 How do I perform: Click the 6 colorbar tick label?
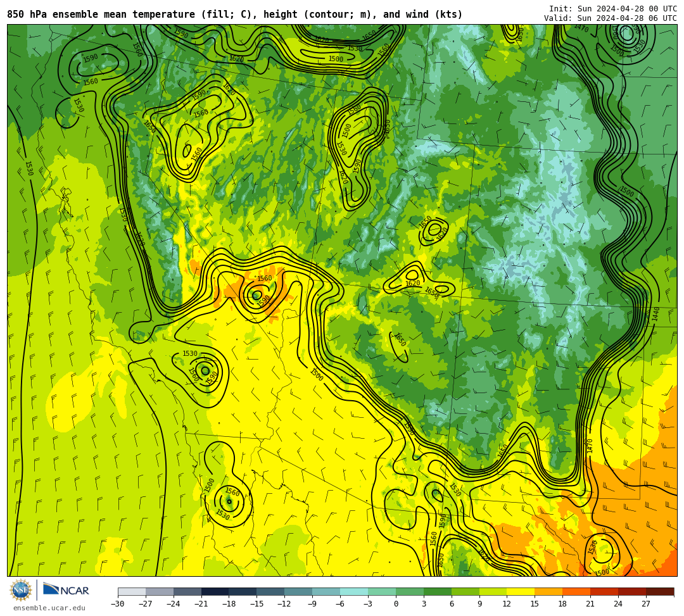pyautogui.click(x=452, y=604)
